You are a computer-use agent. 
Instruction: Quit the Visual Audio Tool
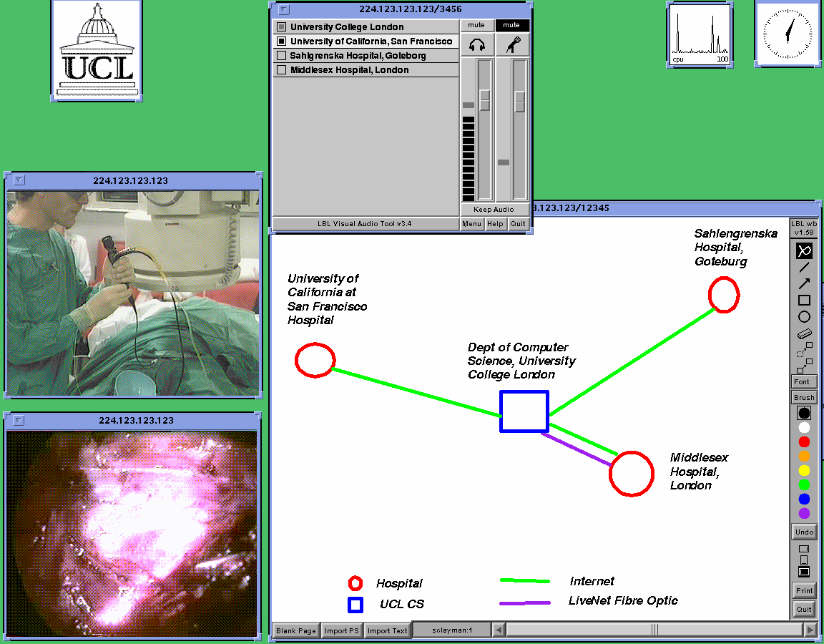click(x=518, y=223)
